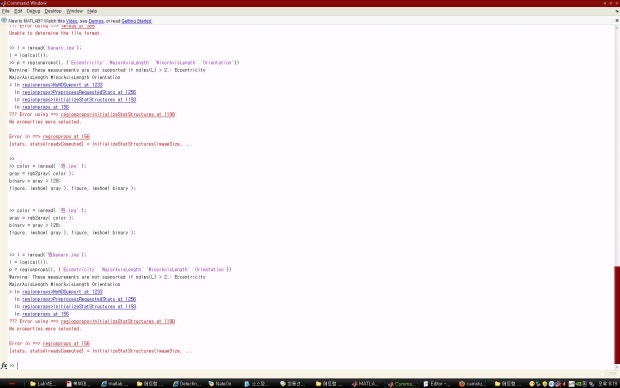Focus the command prompt input line
Viewport: 620px width, 388px height.
pyautogui.click(x=312, y=365)
